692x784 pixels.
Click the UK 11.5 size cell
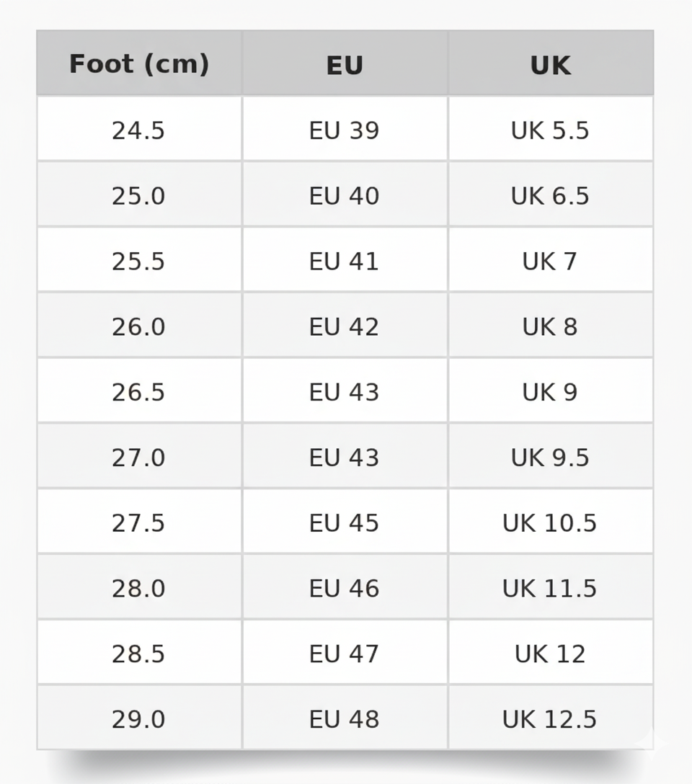(550, 589)
